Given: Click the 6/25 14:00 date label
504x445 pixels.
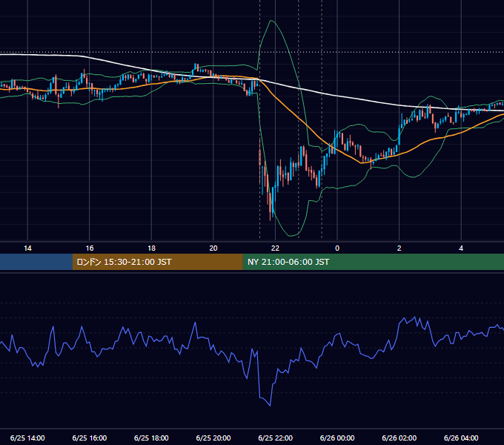Looking at the screenshot, I should pyautogui.click(x=27, y=438).
